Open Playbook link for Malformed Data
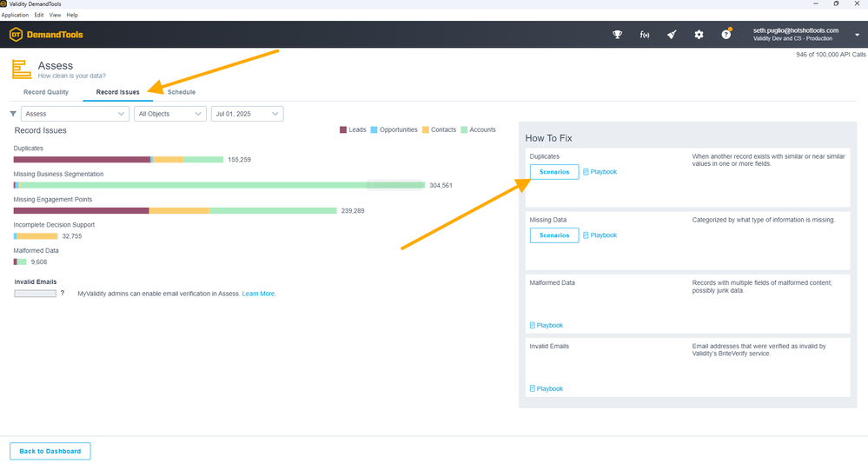 point(550,325)
